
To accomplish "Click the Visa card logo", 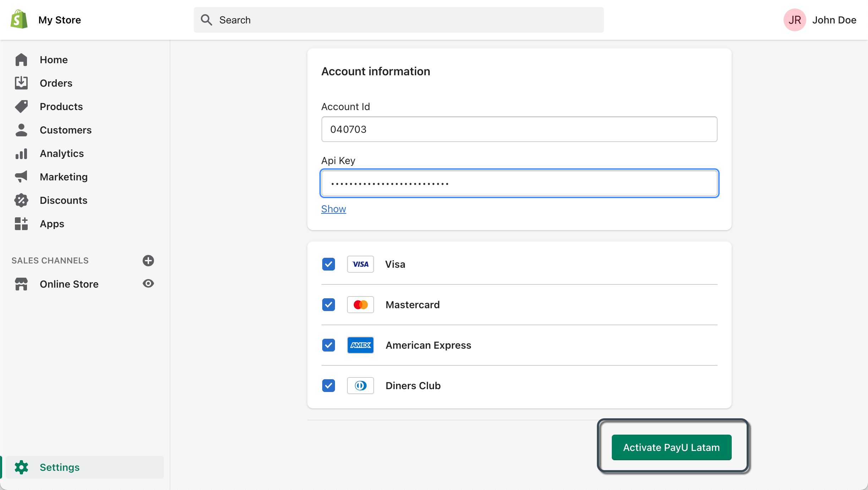I will (360, 264).
